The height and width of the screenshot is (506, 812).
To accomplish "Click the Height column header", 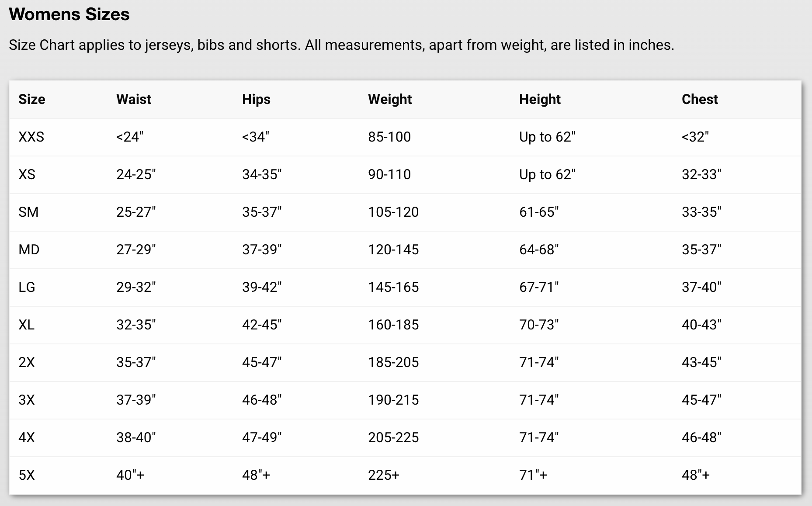I will tap(540, 100).
